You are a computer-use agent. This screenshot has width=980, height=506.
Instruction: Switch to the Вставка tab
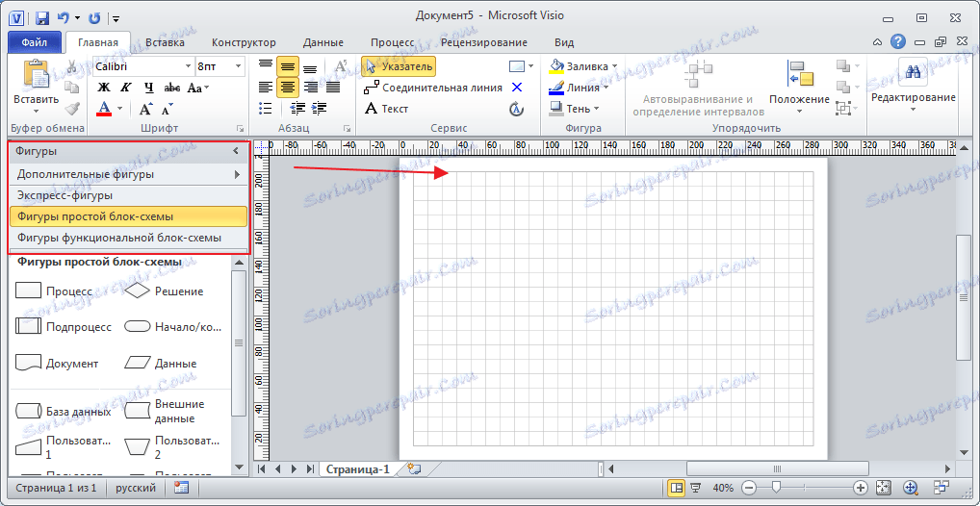click(165, 43)
